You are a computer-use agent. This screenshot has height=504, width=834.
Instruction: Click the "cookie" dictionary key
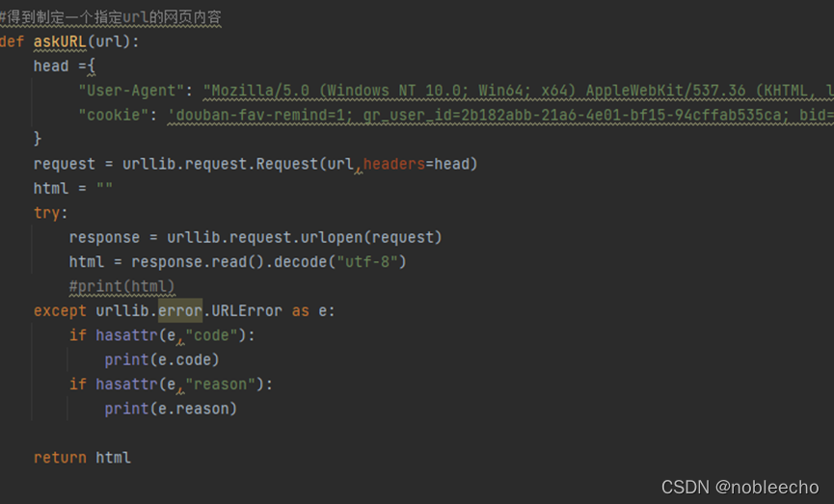pos(114,115)
